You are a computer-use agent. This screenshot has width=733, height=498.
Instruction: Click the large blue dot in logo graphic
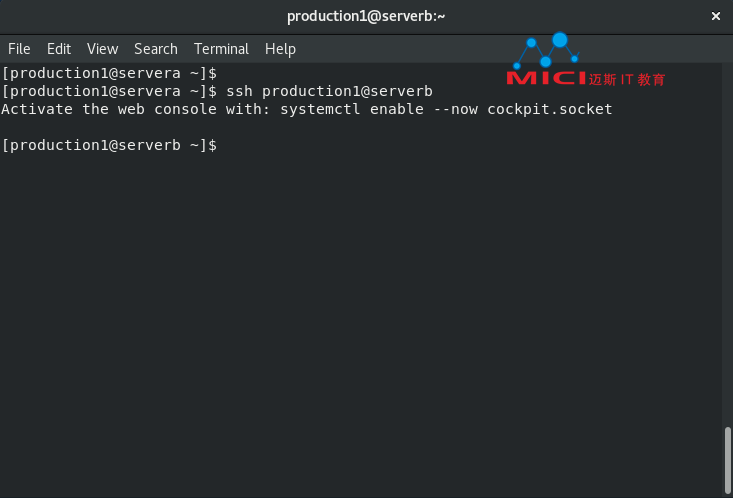(x=560, y=40)
